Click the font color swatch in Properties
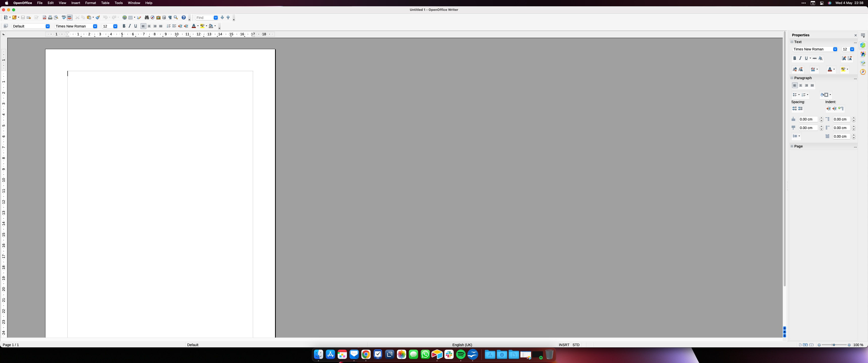 click(830, 69)
